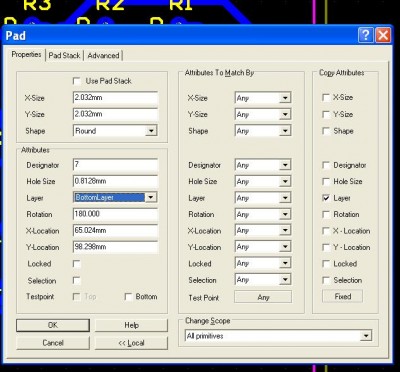The height and width of the screenshot is (372, 400).
Task: Click the Help question mark icon in title bar
Action: click(x=366, y=35)
